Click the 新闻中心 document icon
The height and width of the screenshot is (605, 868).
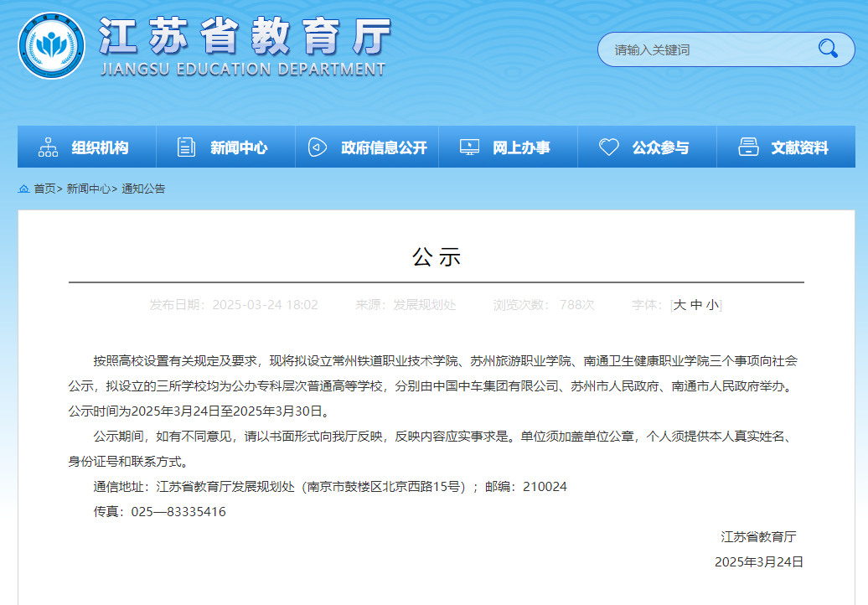(x=186, y=147)
